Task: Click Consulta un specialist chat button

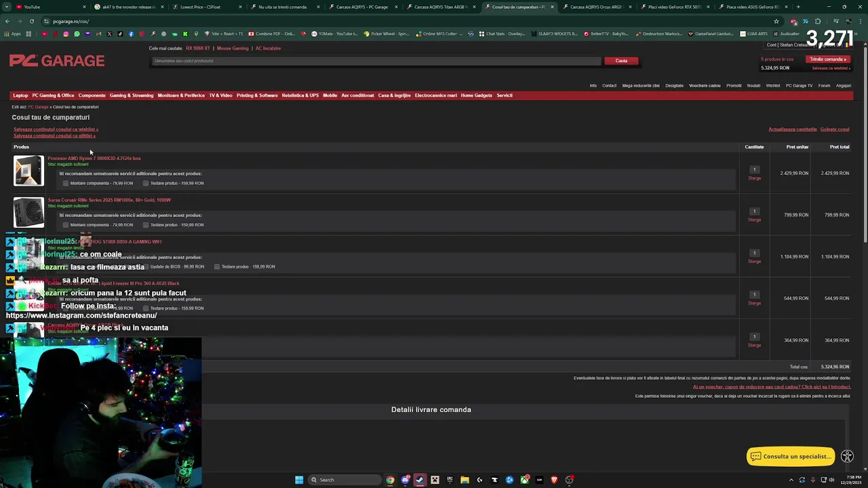Action: 791,456
